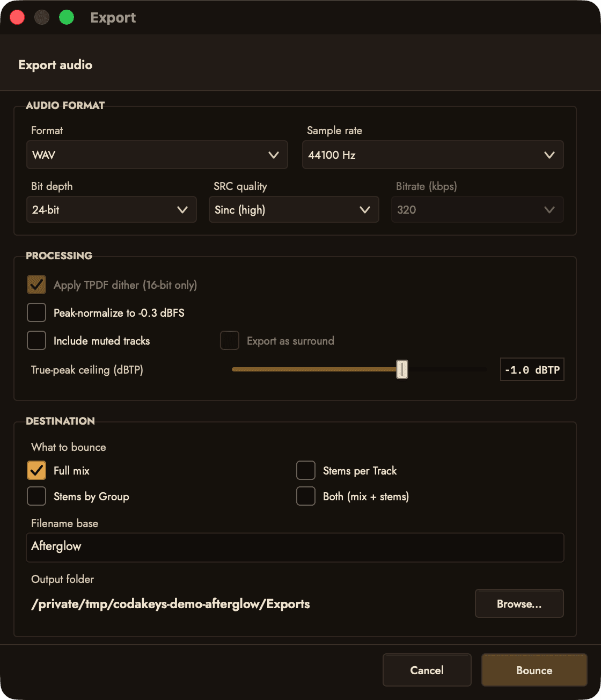Viewport: 601px width, 700px height.
Task: Close the Export window with red button
Action: coord(17,17)
